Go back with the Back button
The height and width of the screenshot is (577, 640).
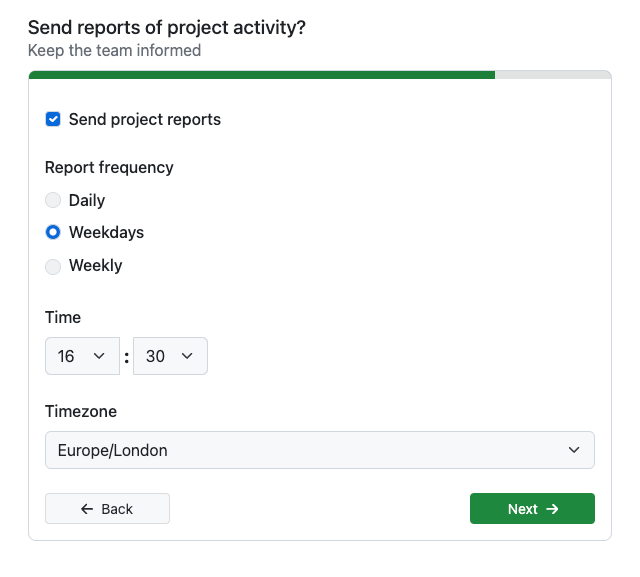pos(107,509)
